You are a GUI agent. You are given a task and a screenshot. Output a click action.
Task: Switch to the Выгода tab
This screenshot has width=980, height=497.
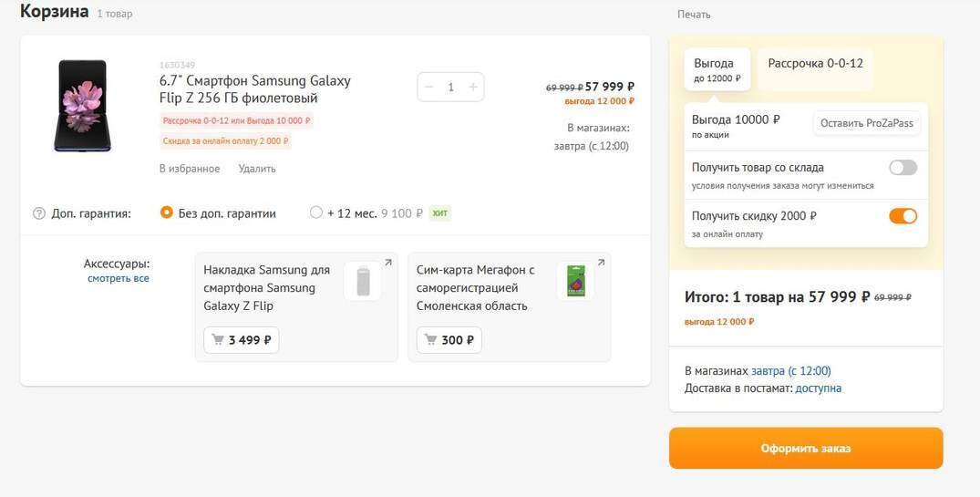717,69
